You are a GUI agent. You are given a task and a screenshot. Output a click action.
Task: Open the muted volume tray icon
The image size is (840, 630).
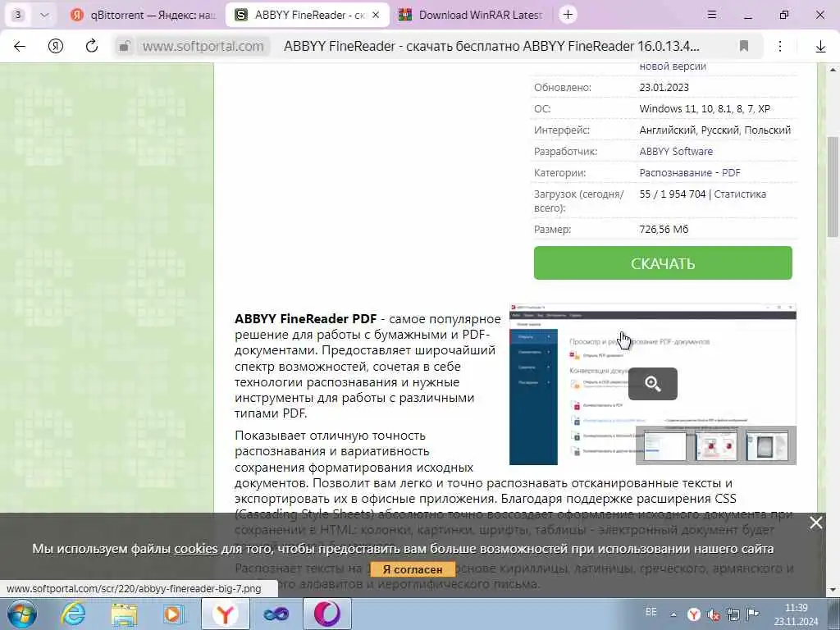click(714, 614)
